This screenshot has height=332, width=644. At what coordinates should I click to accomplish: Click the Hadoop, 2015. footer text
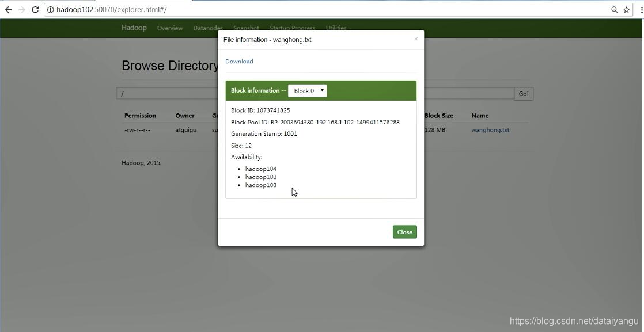(x=142, y=163)
